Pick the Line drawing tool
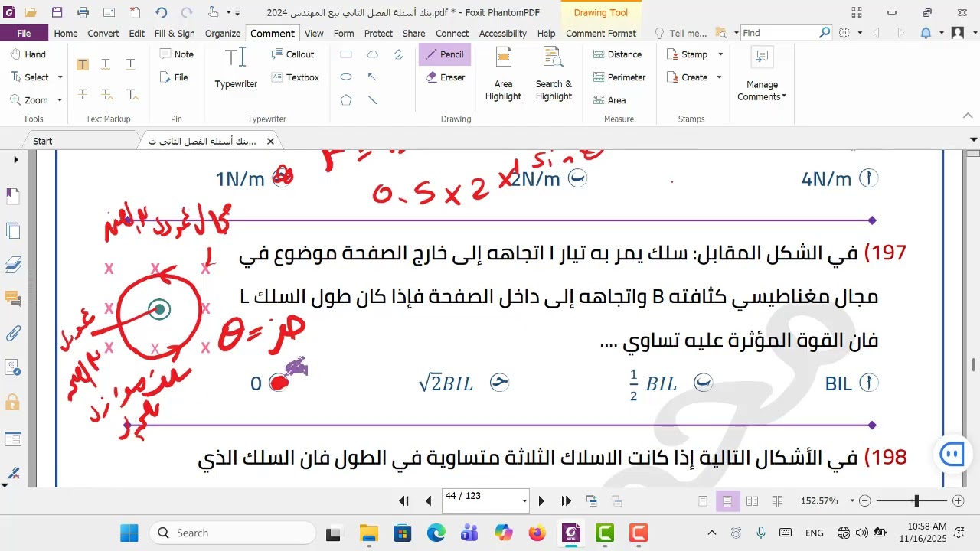Screen dimensions: 980x551 372,100
